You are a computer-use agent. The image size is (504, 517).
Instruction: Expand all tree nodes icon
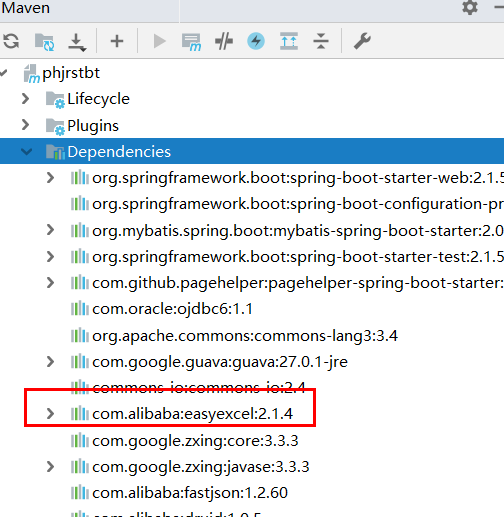[289, 41]
